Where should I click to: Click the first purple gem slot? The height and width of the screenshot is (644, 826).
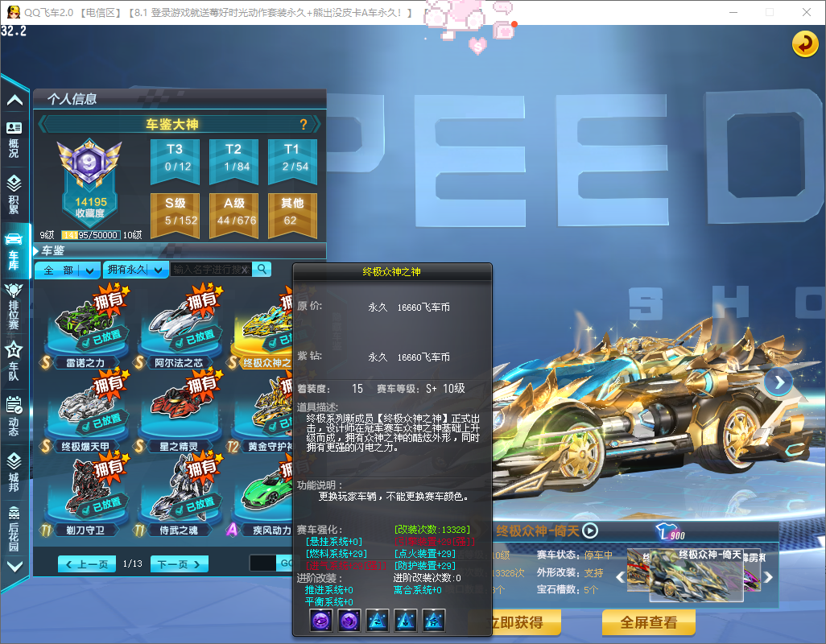click(x=321, y=621)
